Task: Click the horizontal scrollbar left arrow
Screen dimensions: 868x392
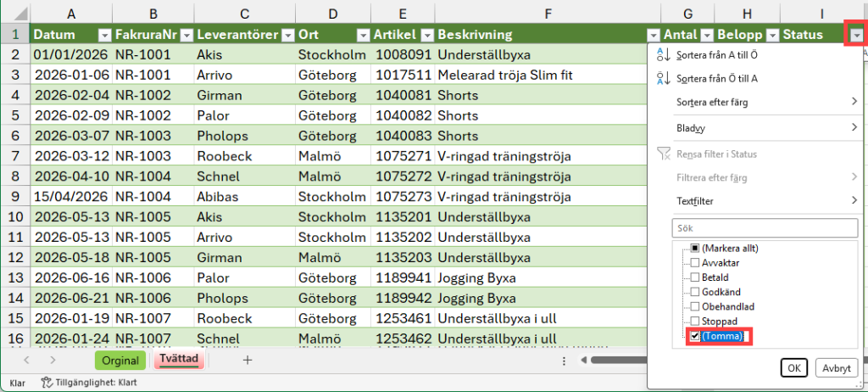Action: [583, 361]
